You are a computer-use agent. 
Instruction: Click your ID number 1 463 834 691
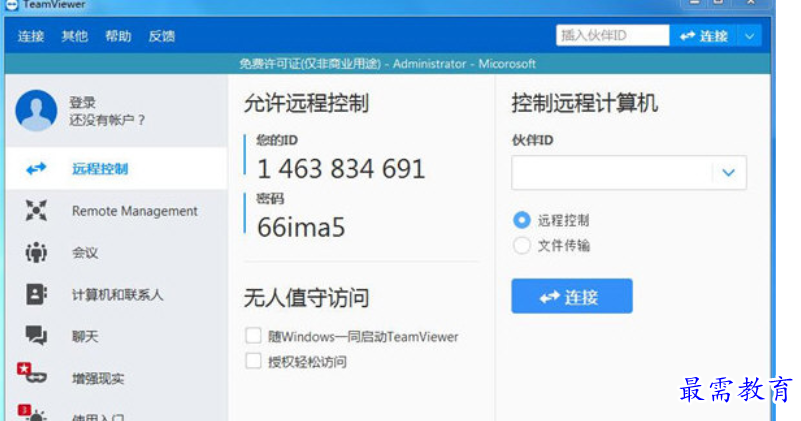tap(341, 169)
